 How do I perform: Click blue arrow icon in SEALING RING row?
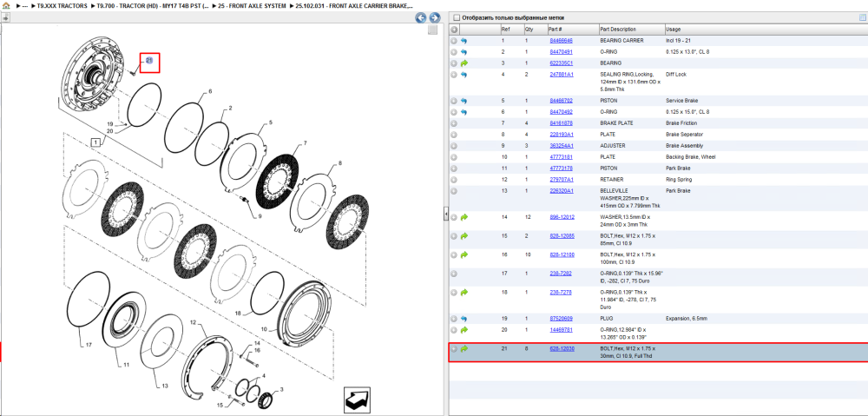(464, 74)
